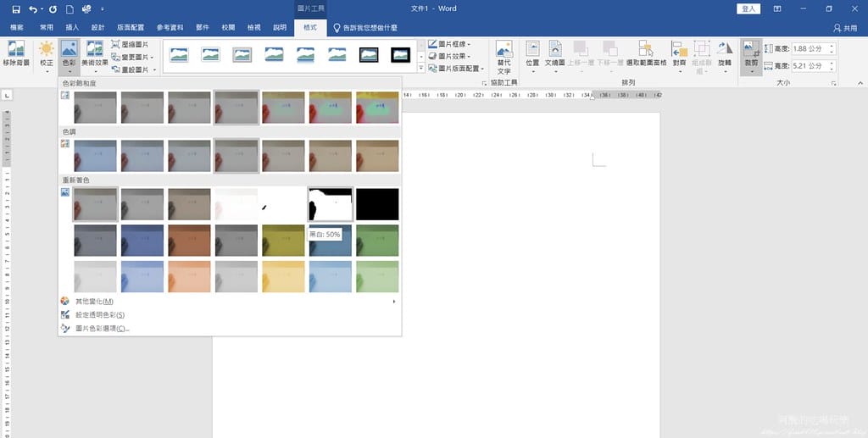Select the 黑白: 50% recolor thumbnail
This screenshot has width=868, height=438.
tap(331, 204)
